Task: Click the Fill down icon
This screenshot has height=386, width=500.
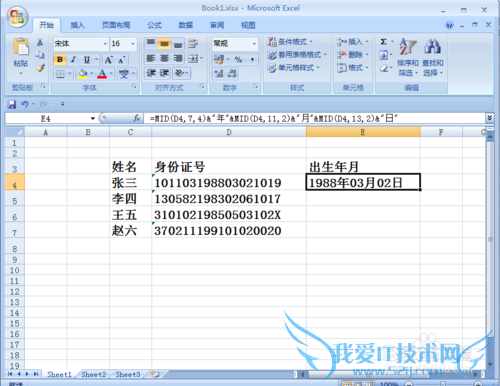Action: tap(384, 55)
